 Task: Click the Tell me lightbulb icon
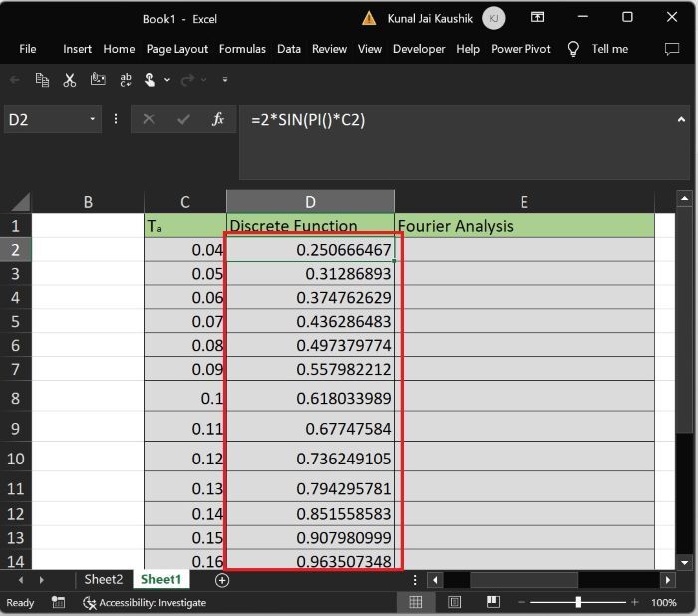point(573,49)
